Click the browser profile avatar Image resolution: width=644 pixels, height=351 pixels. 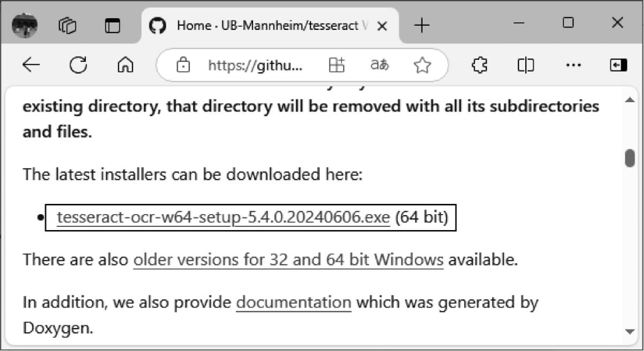[x=25, y=25]
